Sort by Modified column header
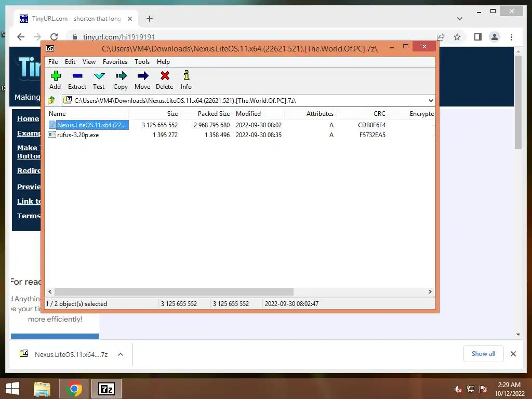The height and width of the screenshot is (399, 532). (259, 114)
